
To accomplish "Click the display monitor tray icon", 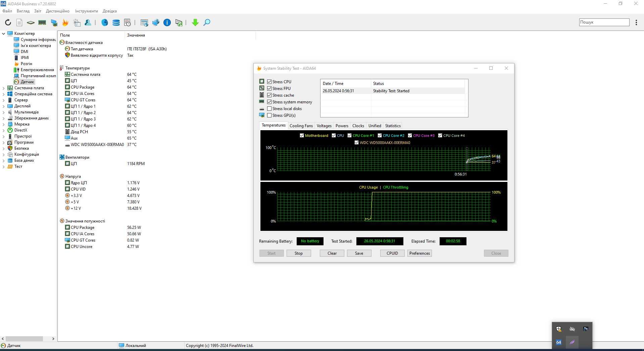I will tap(586, 329).
